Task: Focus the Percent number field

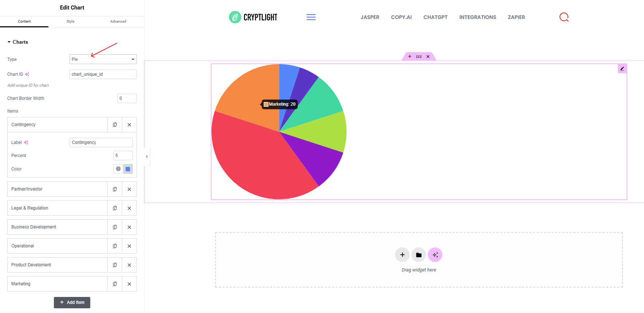Action: (123, 156)
